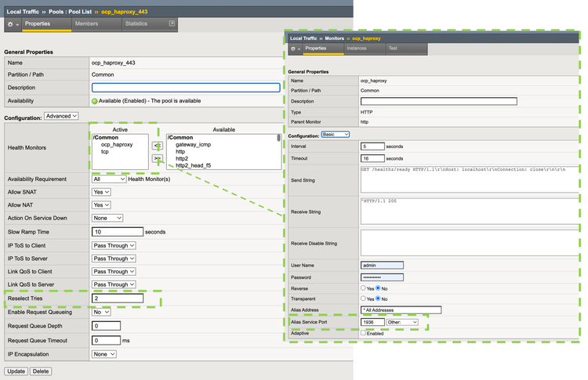The width and height of the screenshot is (588, 380).
Task: Switch to the Instances tab
Action: pyautogui.click(x=357, y=49)
